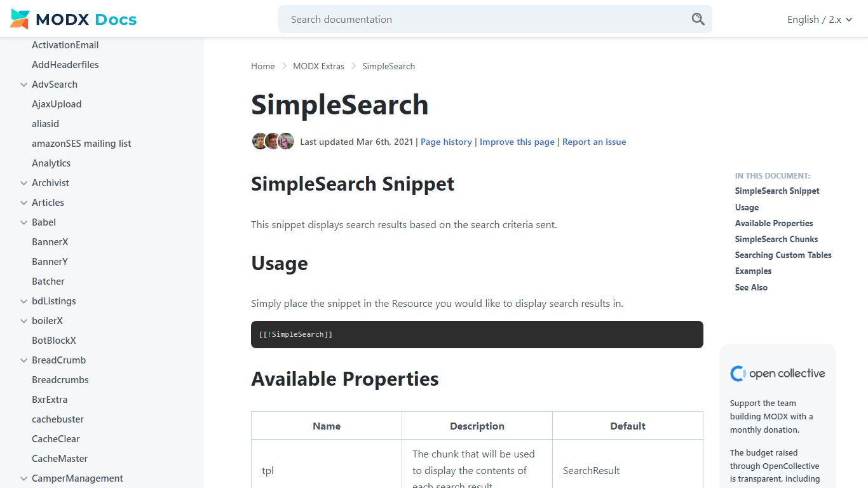Viewport: 868px width, 488px height.
Task: Jump to Available Properties section link
Action: [774, 224]
